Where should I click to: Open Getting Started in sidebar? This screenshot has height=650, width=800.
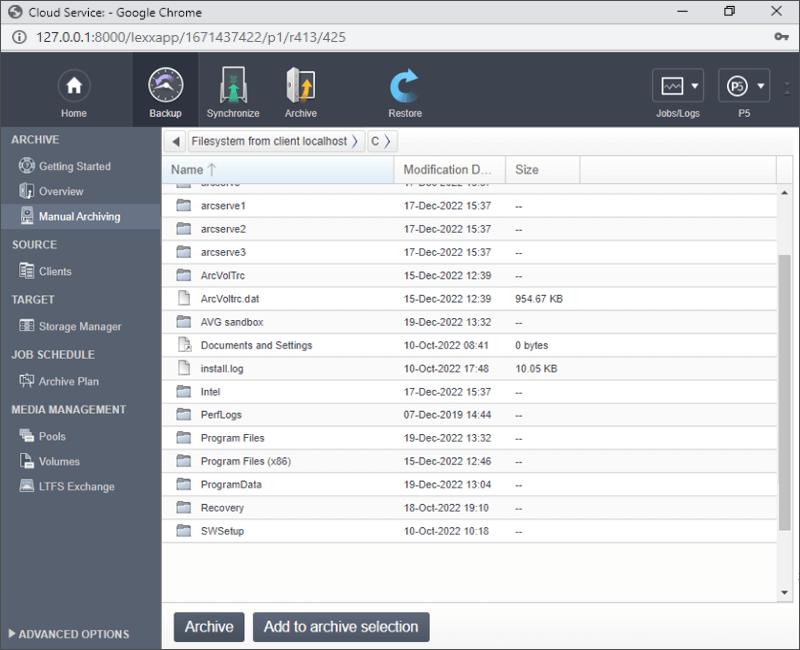75,166
